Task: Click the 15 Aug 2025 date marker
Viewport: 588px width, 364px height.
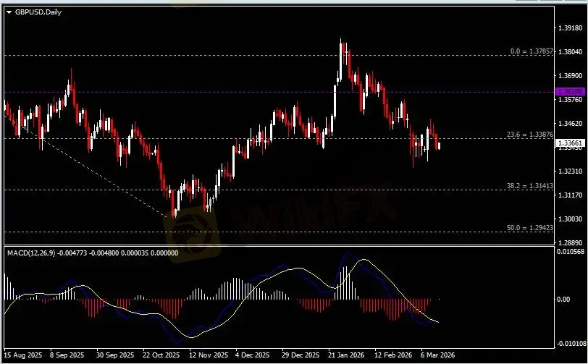Action: (x=22, y=356)
